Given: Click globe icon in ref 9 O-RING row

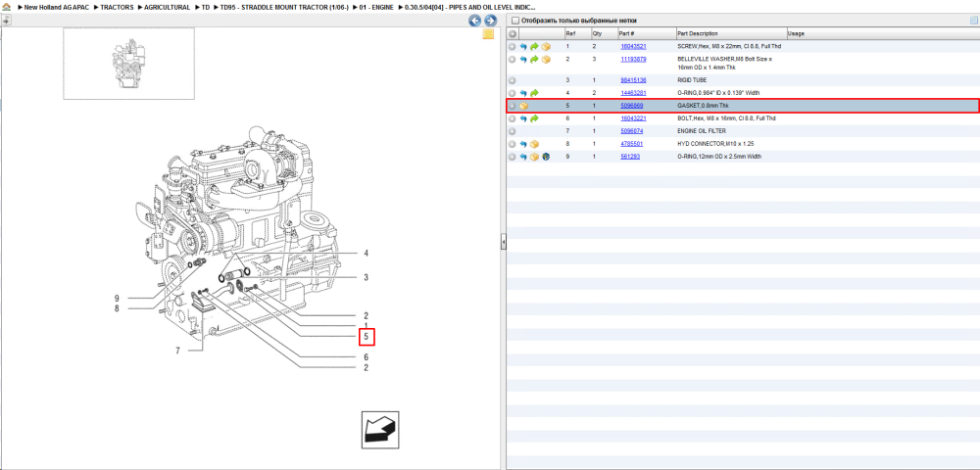Looking at the screenshot, I should coord(546,157).
